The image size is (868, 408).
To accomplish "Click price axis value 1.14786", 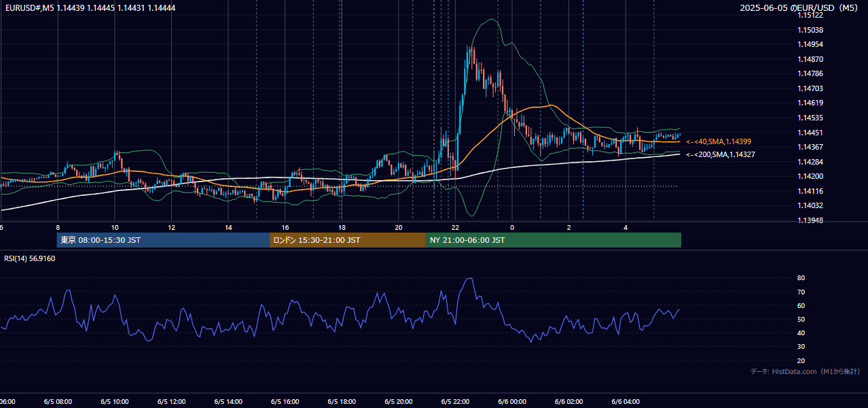I will pos(810,73).
